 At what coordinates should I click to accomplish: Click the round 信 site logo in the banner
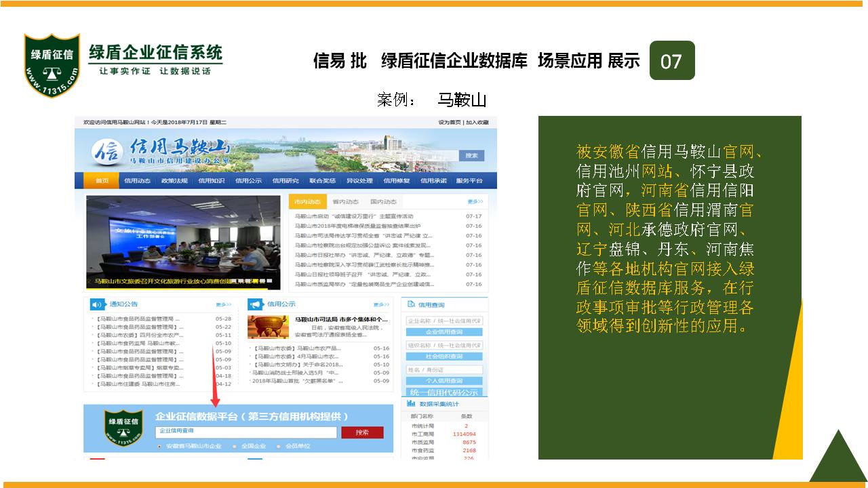click(x=106, y=152)
